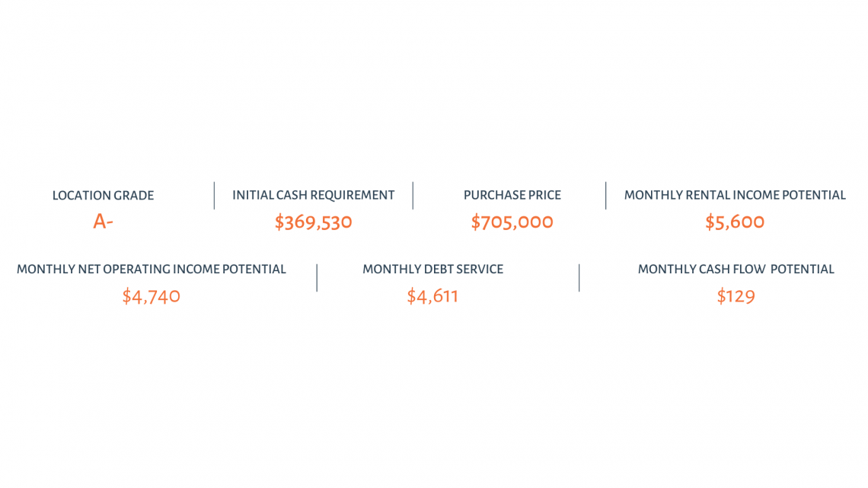868x488 pixels.
Task: Click the Monthly Debt Service heading
Action: [433, 270]
